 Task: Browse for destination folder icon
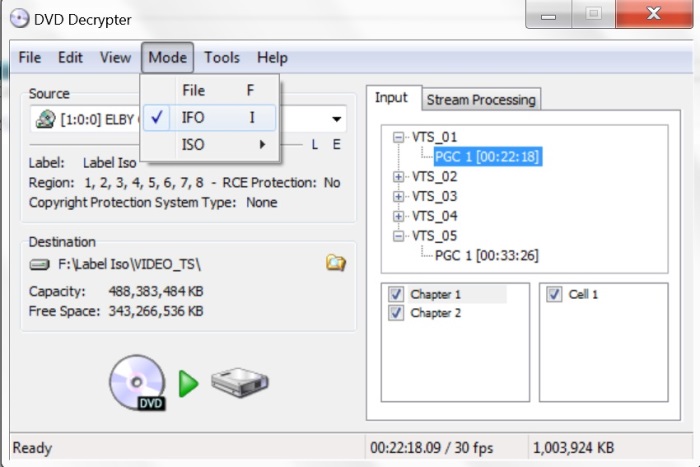tap(336, 263)
